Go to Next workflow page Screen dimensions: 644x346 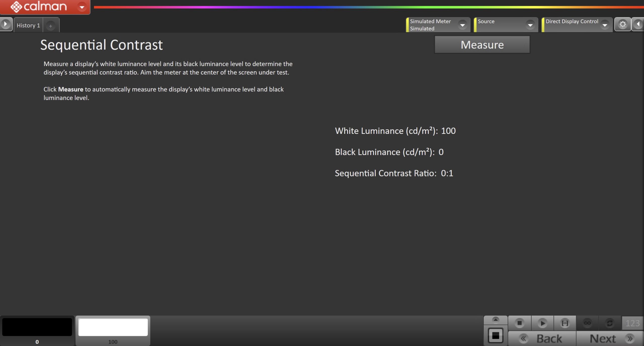pos(610,338)
